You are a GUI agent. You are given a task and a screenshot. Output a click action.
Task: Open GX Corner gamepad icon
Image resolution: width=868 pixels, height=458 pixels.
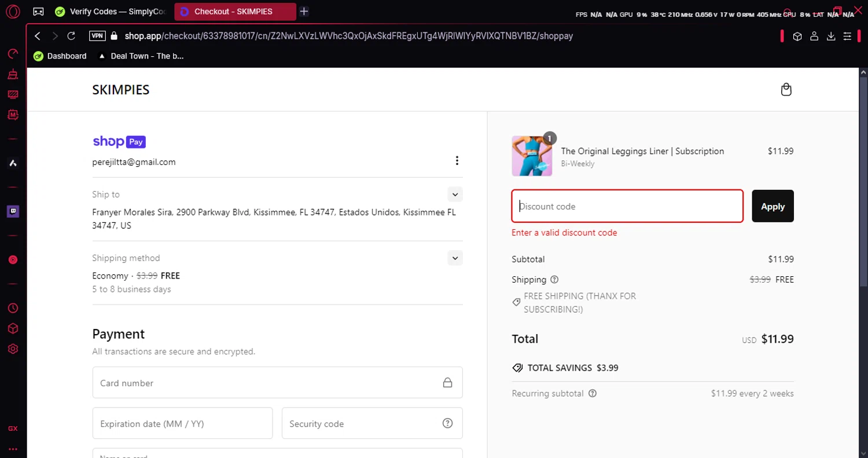38,12
